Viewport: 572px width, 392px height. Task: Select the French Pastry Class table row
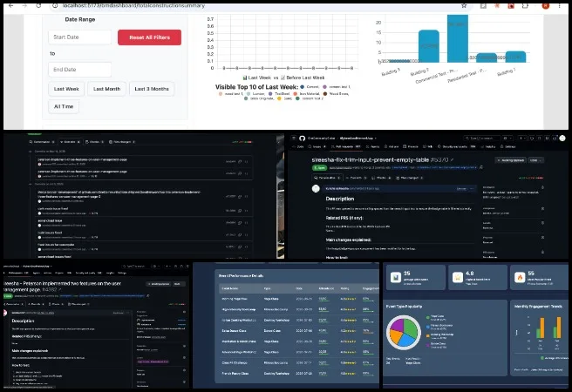pos(299,374)
